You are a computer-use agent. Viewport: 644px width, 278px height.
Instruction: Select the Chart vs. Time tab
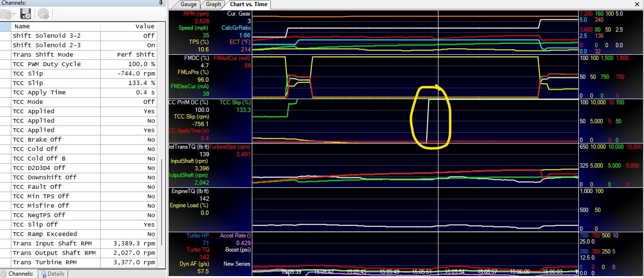[x=249, y=4]
